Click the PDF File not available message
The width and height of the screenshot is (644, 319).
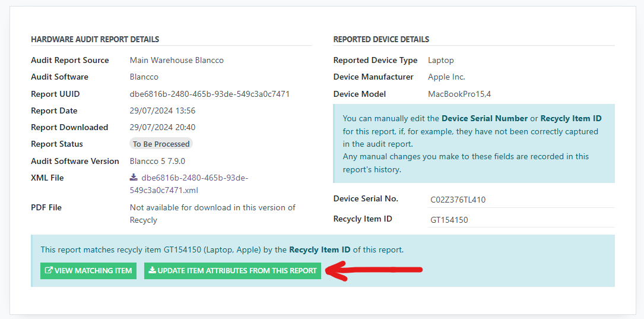coord(212,214)
